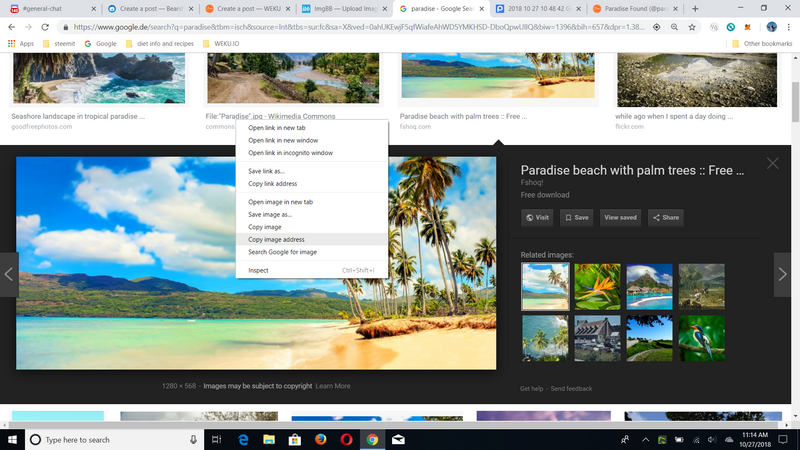Image resolution: width=800 pixels, height=450 pixels.
Task: Reload the page with the refresh icon
Action: (x=45, y=27)
